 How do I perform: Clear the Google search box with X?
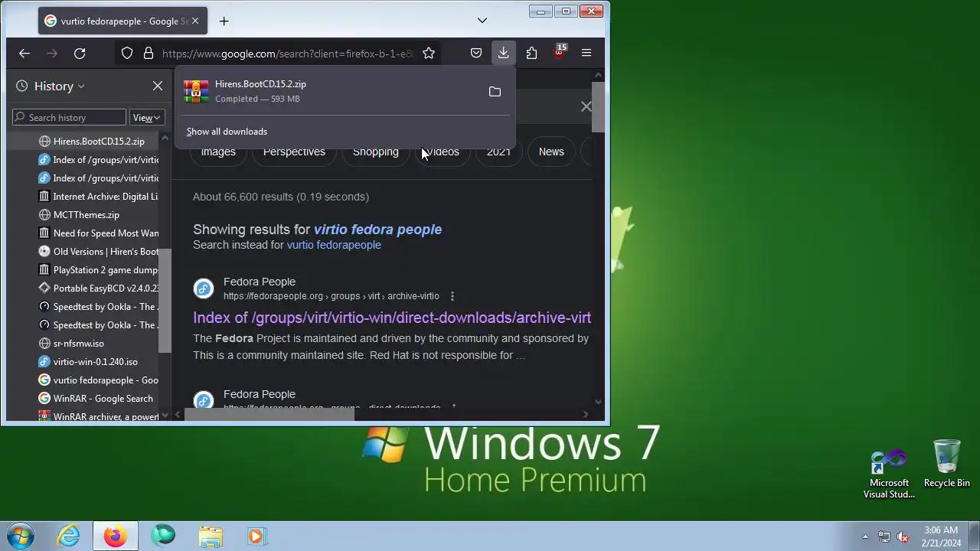pyautogui.click(x=586, y=106)
